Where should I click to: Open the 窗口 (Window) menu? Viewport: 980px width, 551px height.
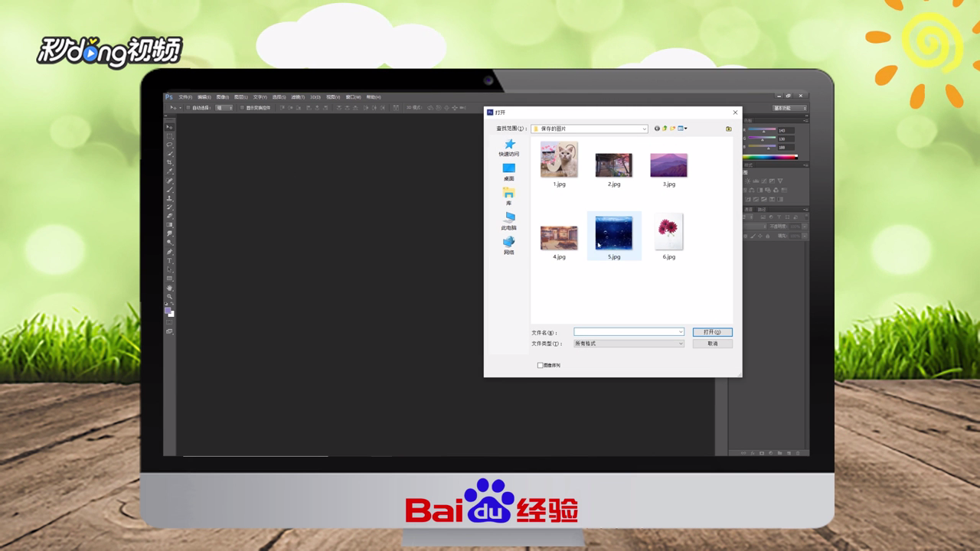pyautogui.click(x=353, y=97)
